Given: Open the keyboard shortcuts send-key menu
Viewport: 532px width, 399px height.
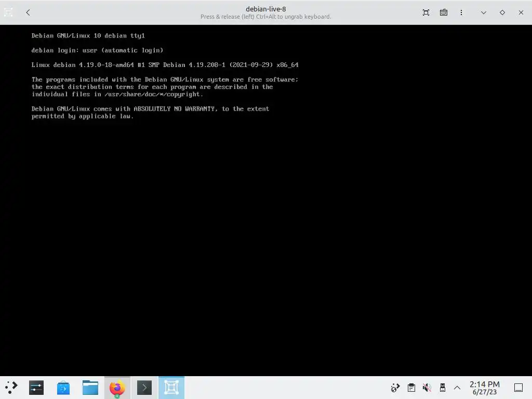Looking at the screenshot, I should pos(444,12).
